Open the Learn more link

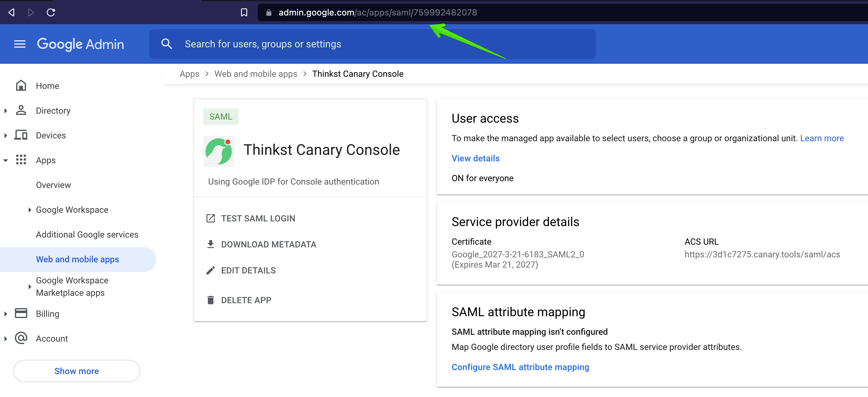pyautogui.click(x=822, y=138)
